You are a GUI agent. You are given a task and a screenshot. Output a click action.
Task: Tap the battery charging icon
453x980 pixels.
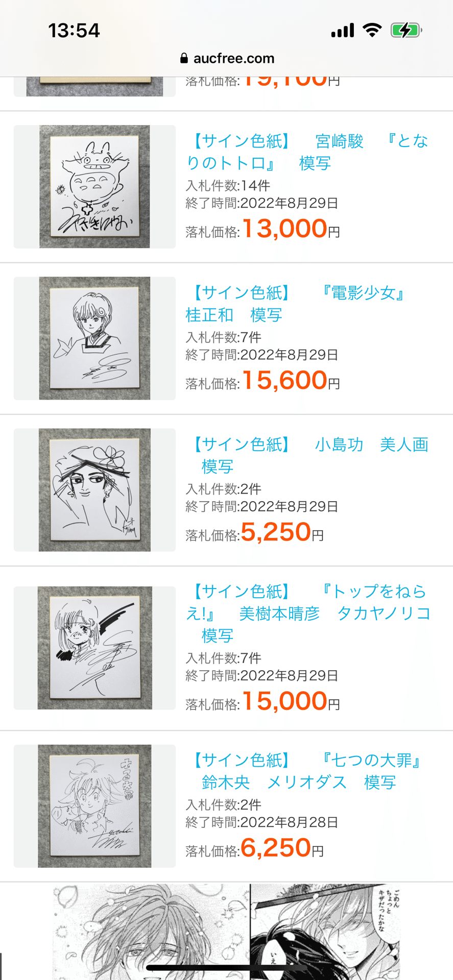point(406,30)
